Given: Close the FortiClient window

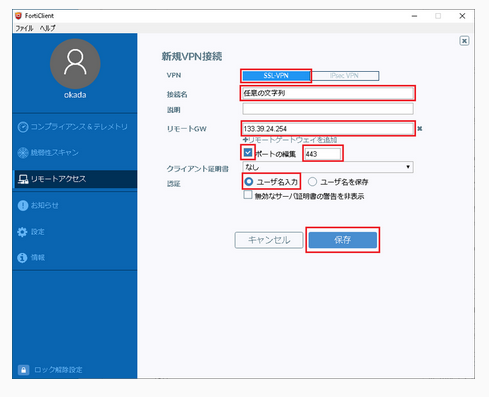Looking at the screenshot, I should (462, 16).
